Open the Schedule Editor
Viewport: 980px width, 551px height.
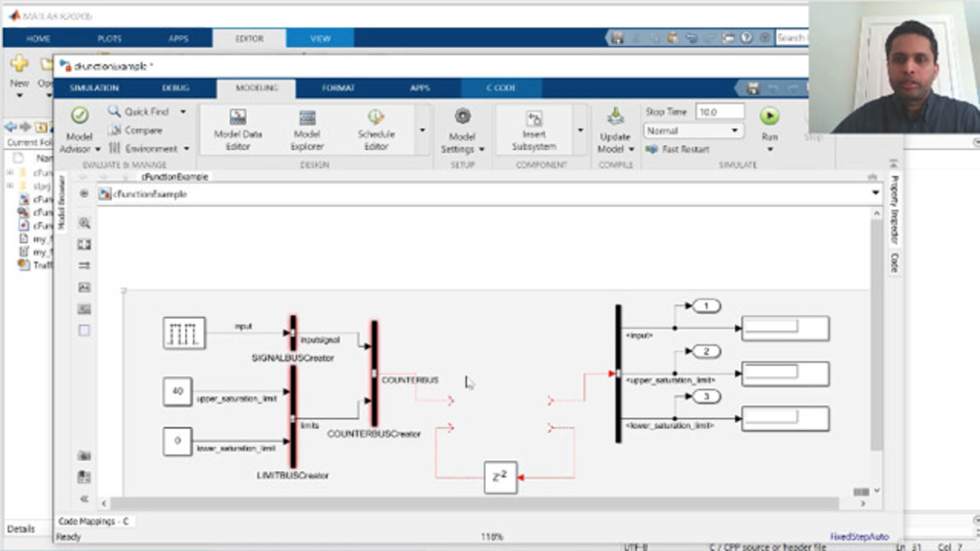click(x=375, y=128)
